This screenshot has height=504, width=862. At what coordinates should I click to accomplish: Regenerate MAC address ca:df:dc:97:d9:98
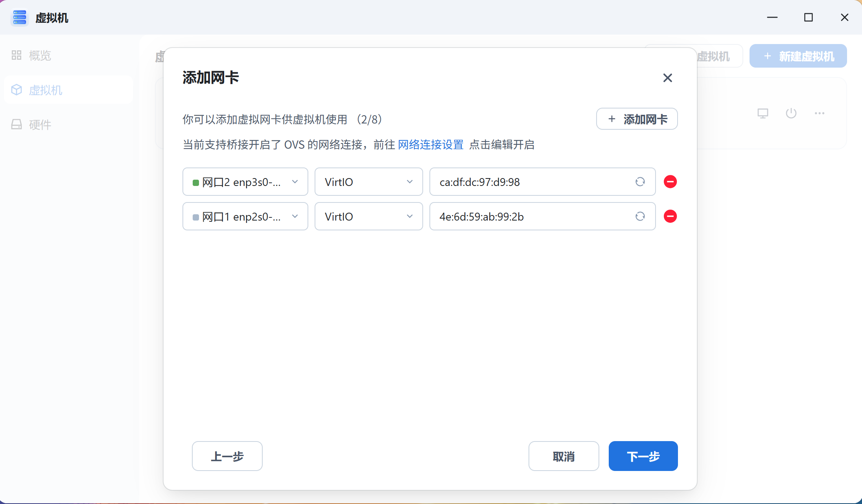pos(640,182)
